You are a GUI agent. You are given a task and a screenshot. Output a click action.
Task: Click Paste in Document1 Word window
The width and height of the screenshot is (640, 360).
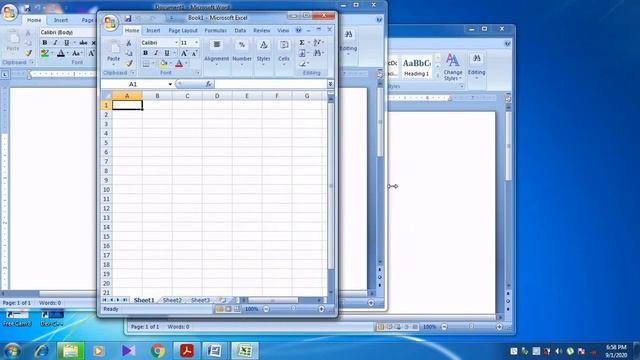pyautogui.click(x=12, y=42)
